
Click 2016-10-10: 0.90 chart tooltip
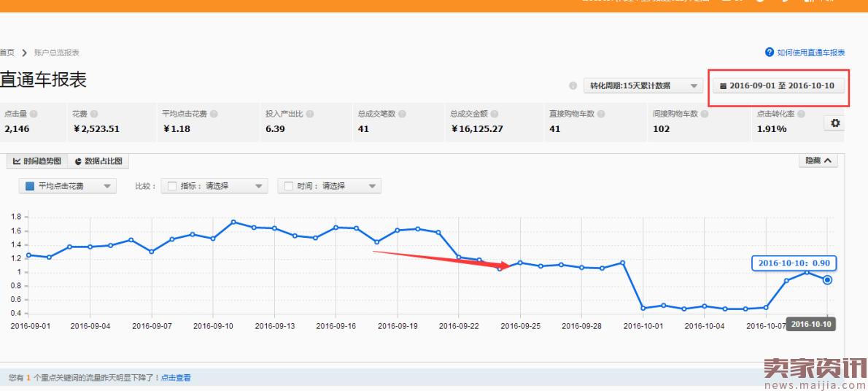coord(794,263)
